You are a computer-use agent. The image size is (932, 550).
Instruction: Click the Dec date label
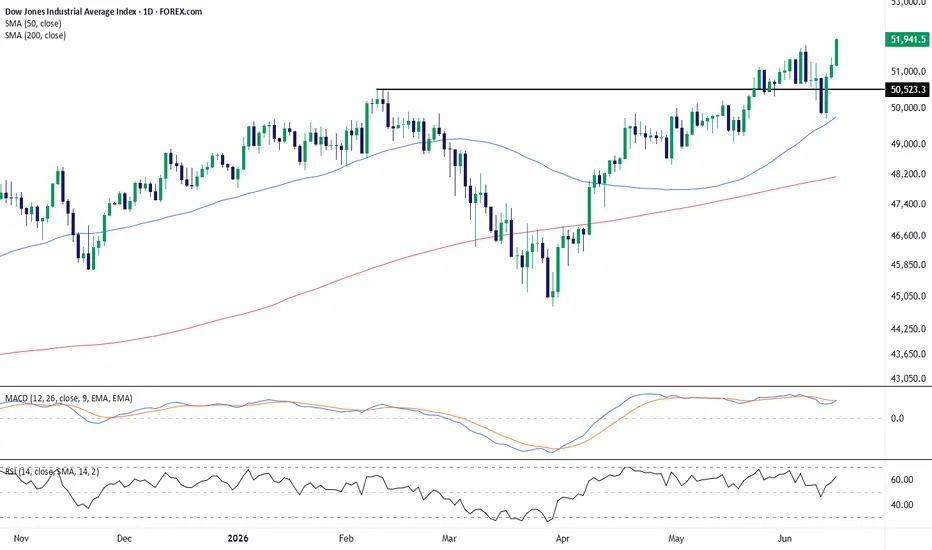click(x=124, y=539)
